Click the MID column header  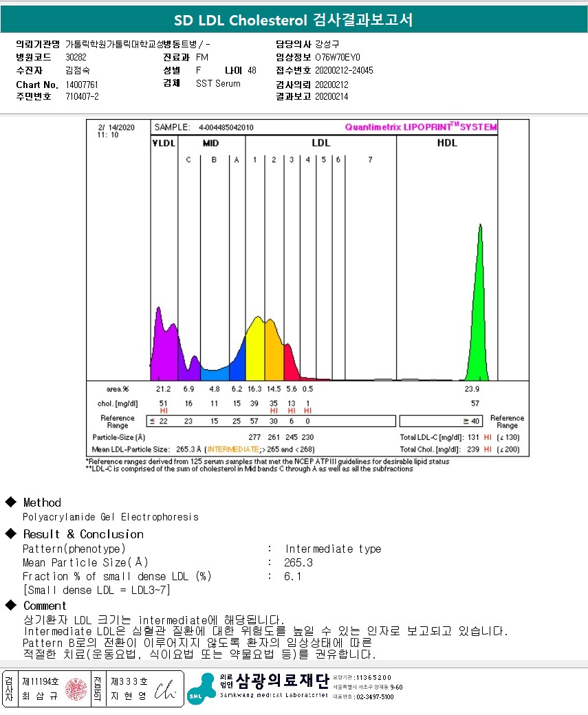pyautogui.click(x=210, y=143)
